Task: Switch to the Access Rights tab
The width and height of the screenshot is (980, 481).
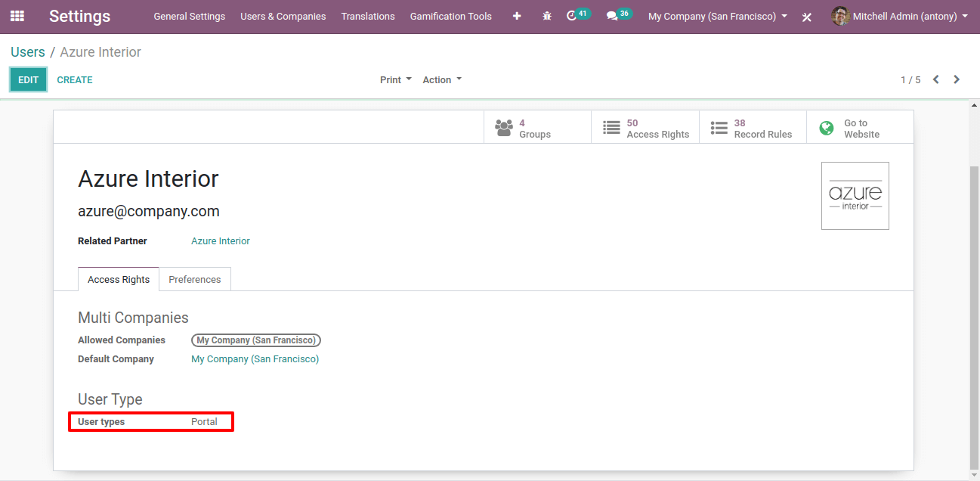Action: pos(119,279)
